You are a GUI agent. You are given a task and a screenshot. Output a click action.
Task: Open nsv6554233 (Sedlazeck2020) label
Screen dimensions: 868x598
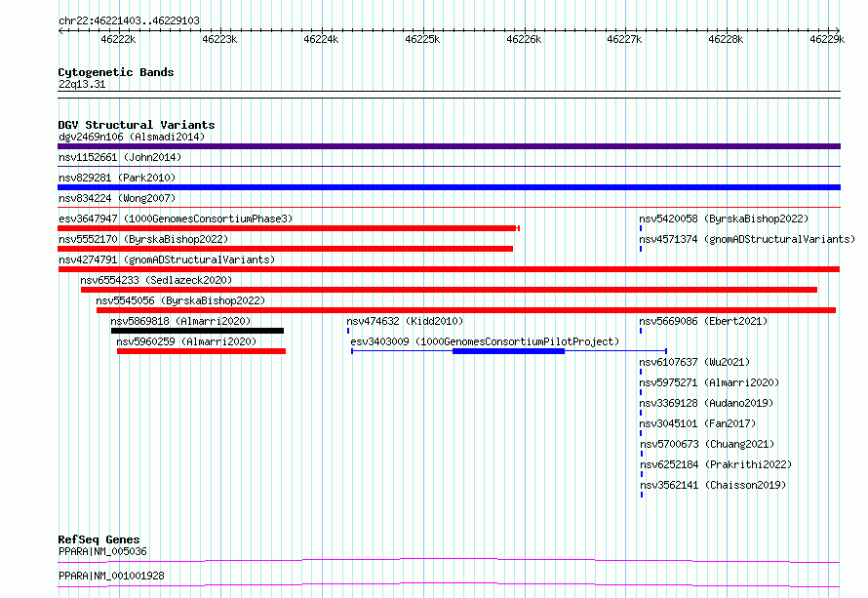click(x=156, y=280)
